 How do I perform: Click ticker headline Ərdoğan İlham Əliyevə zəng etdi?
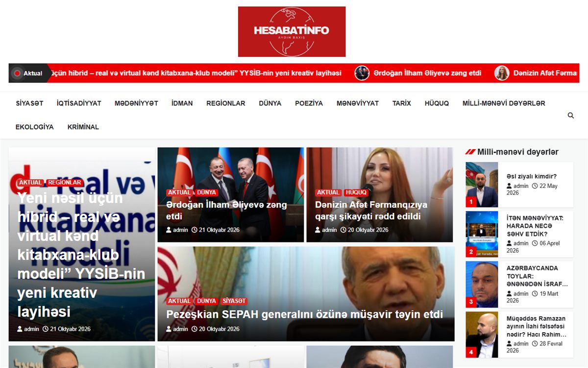[427, 73]
